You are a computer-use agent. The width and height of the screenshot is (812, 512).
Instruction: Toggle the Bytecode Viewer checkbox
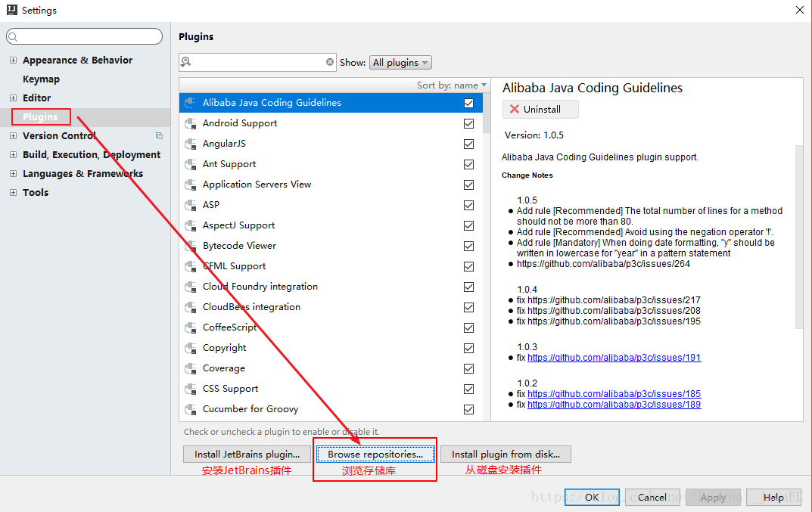pos(468,247)
